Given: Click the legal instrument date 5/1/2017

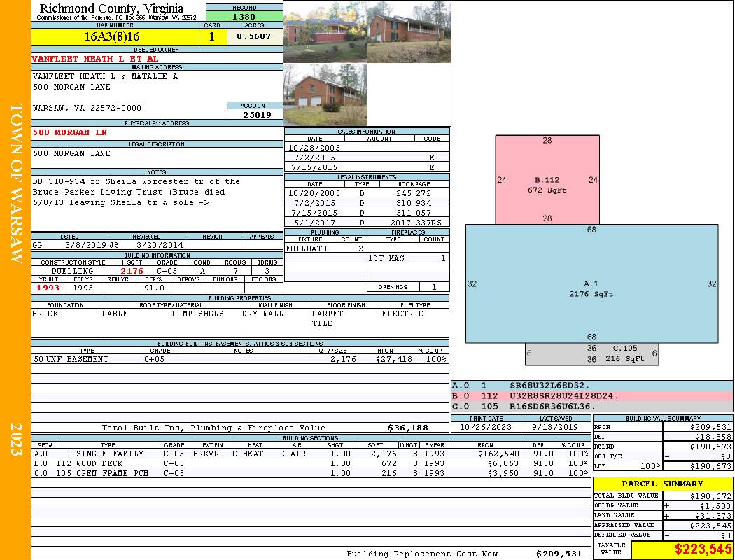Looking at the screenshot, I should (314, 223).
